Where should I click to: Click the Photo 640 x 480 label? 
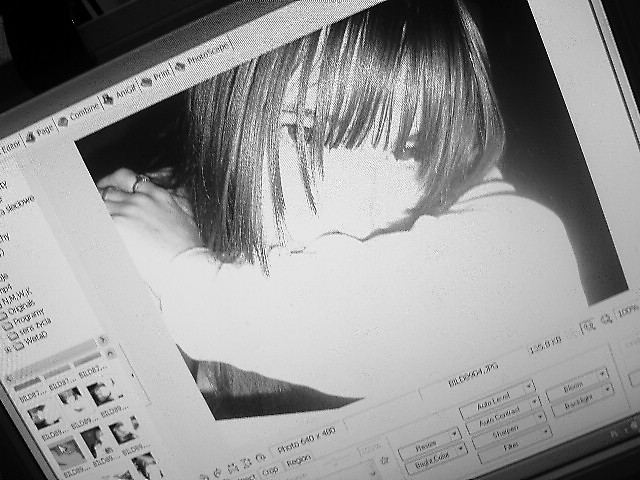[x=307, y=440]
